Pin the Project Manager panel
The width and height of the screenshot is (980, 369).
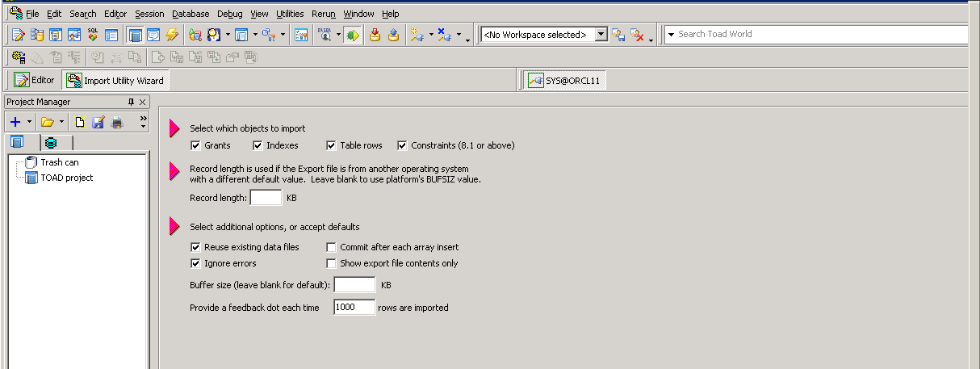131,102
